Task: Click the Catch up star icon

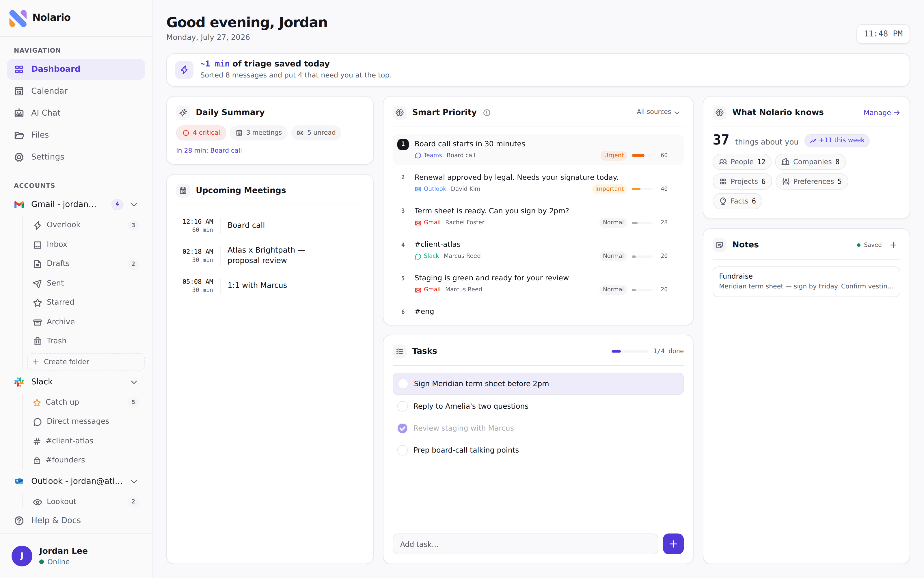Action: click(x=37, y=403)
